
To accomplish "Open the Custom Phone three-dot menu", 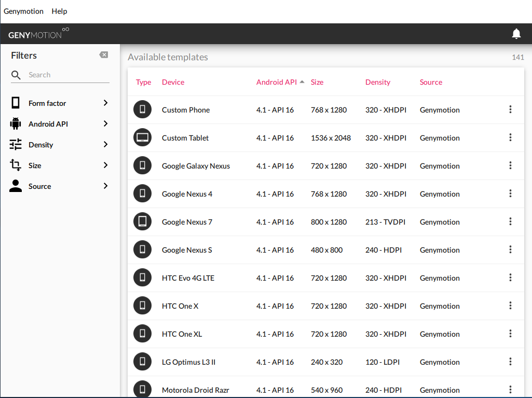I will 510,109.
